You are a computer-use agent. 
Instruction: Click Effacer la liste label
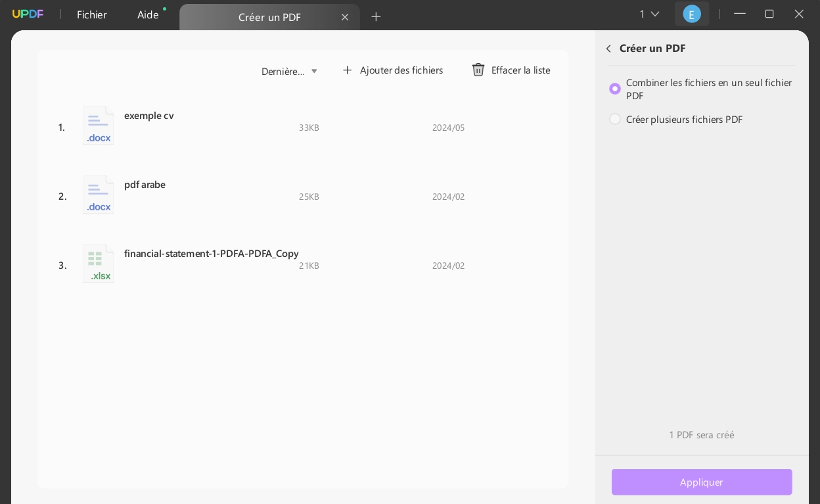click(x=521, y=70)
